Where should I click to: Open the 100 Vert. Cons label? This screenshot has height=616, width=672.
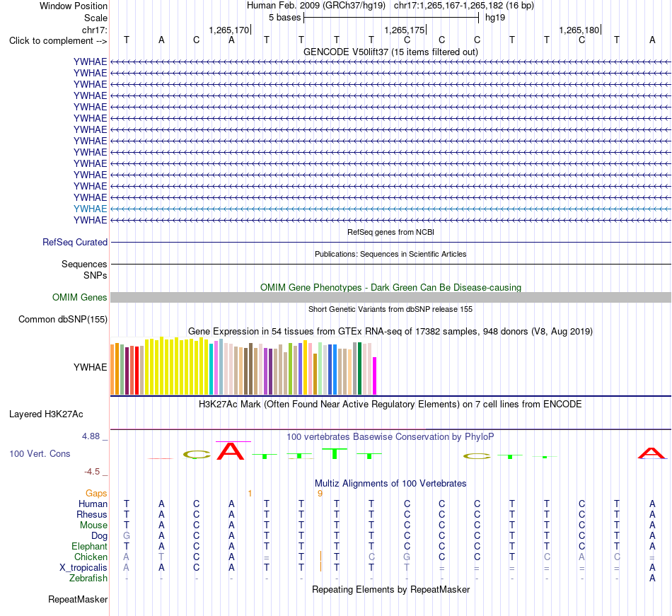click(40, 453)
